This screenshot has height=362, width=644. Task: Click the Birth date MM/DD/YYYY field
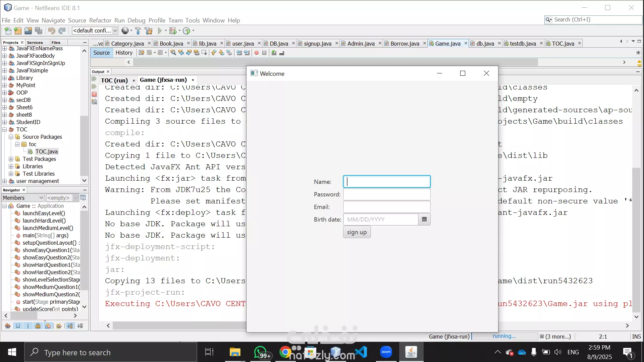click(381, 220)
